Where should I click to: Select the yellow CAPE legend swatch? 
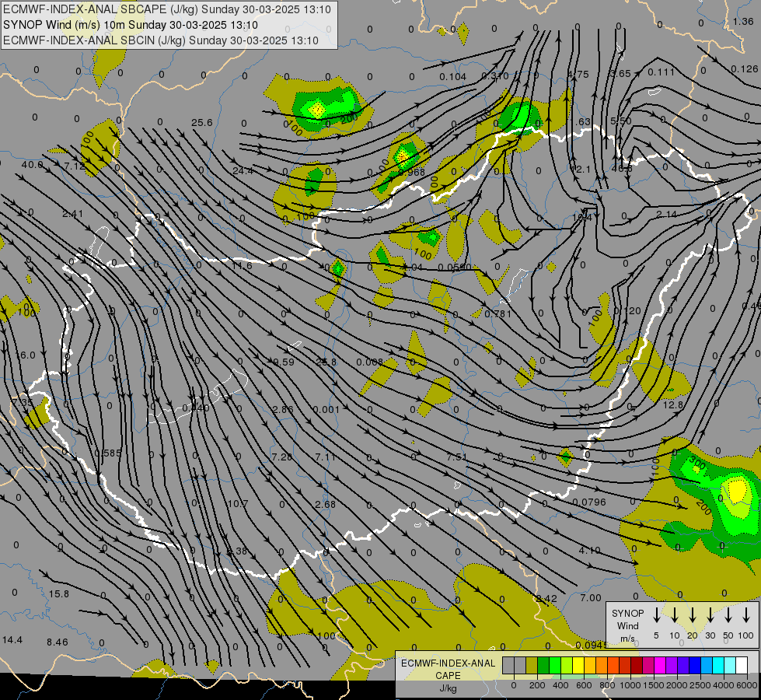coord(578,666)
